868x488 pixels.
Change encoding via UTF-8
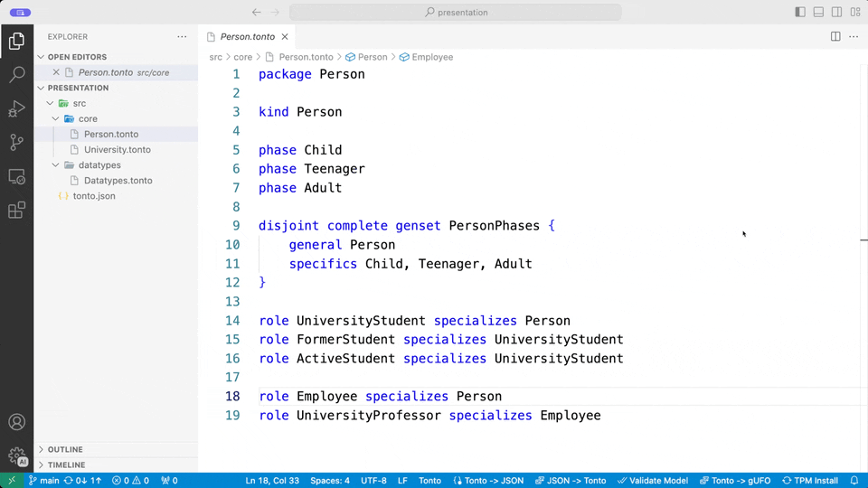click(x=373, y=480)
